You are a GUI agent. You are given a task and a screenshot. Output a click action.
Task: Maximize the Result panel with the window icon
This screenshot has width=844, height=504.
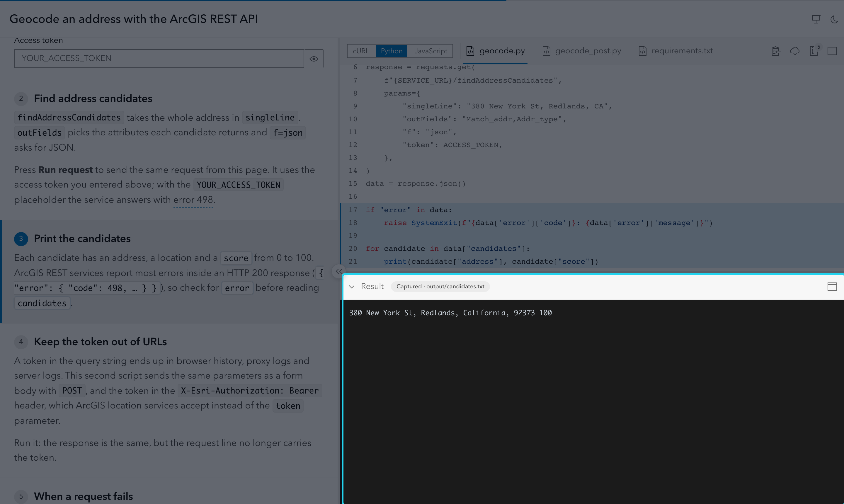click(832, 287)
